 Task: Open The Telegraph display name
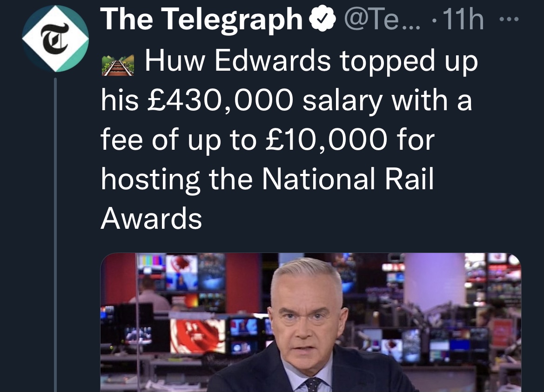pos(201,20)
